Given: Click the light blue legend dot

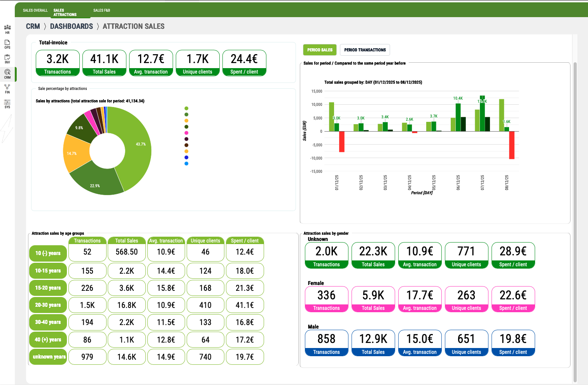Looking at the screenshot, I should [187, 163].
